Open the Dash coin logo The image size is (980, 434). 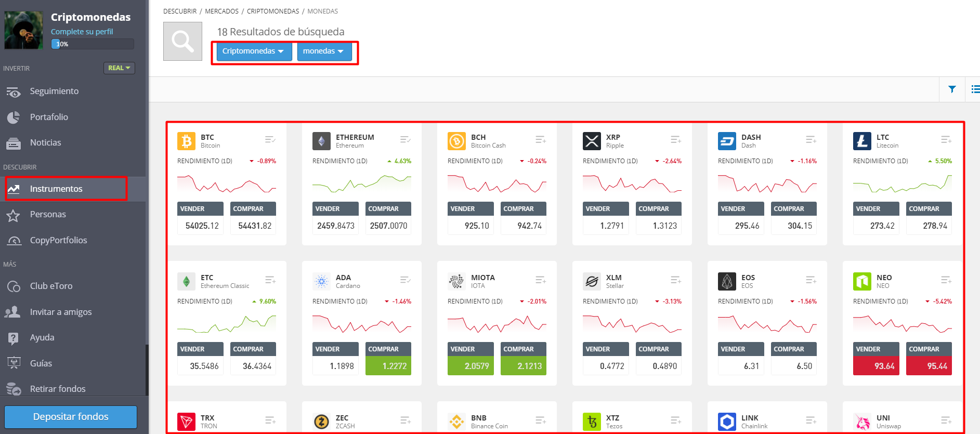point(727,141)
